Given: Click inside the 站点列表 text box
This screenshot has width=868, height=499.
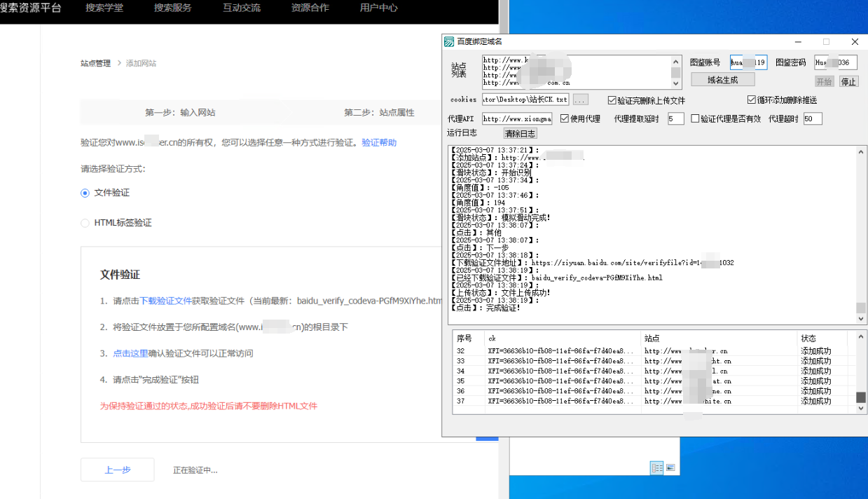Looking at the screenshot, I should (576, 71).
